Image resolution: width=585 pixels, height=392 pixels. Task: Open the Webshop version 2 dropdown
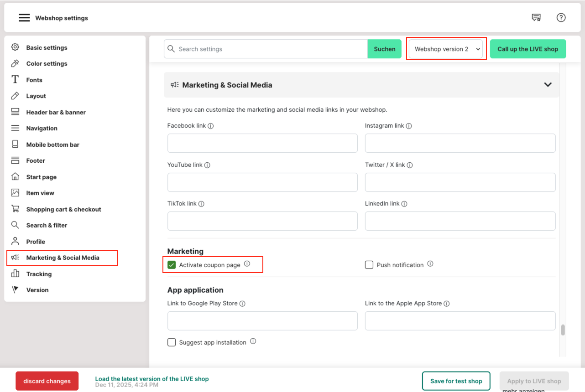(x=446, y=49)
